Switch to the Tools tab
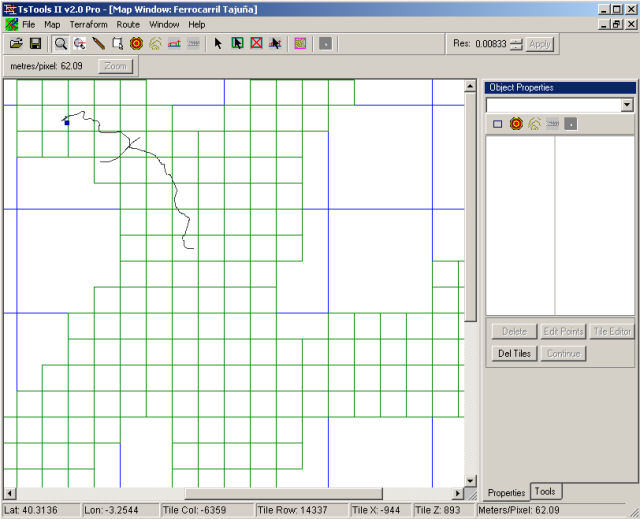The height and width of the screenshot is (519, 640). pyautogui.click(x=545, y=491)
